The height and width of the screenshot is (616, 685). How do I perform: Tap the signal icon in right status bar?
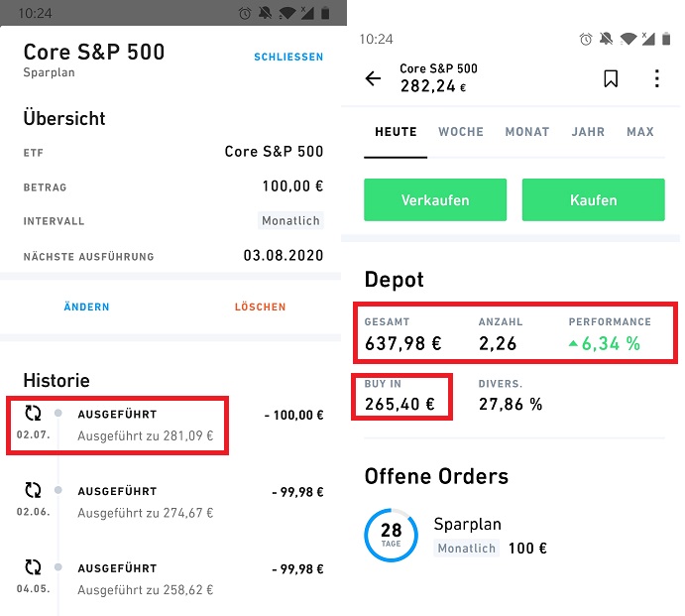pyautogui.click(x=648, y=39)
